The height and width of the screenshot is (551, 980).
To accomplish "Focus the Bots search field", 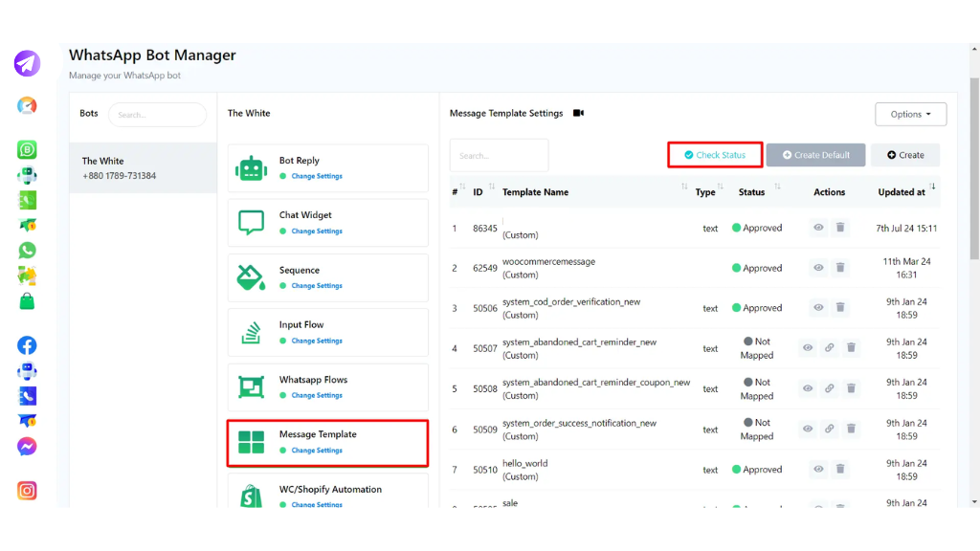I will pyautogui.click(x=157, y=115).
